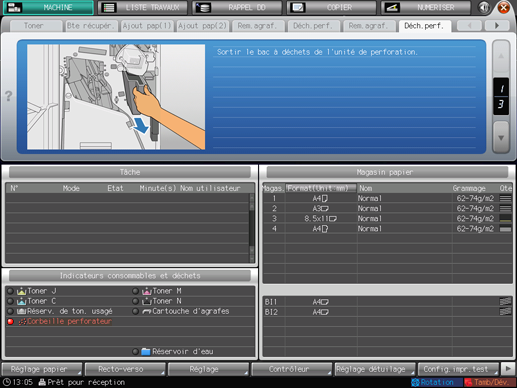Click the Tâche list scrollbar

[252, 228]
